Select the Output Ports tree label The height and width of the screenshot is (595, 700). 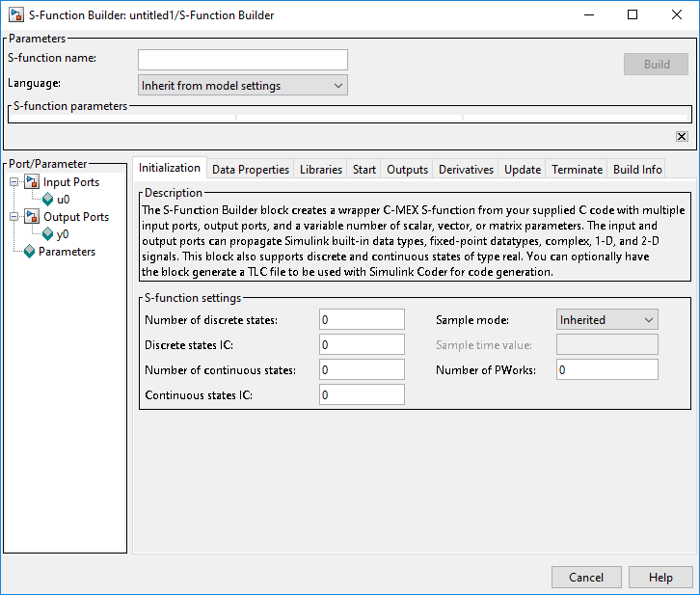[76, 217]
